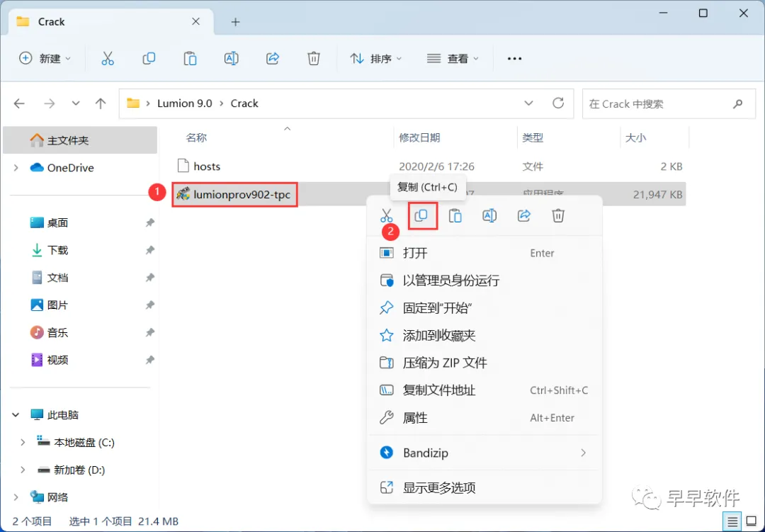Image resolution: width=765 pixels, height=532 pixels.
Task: Click the Rename icon in the top toolbar
Action: point(231,59)
